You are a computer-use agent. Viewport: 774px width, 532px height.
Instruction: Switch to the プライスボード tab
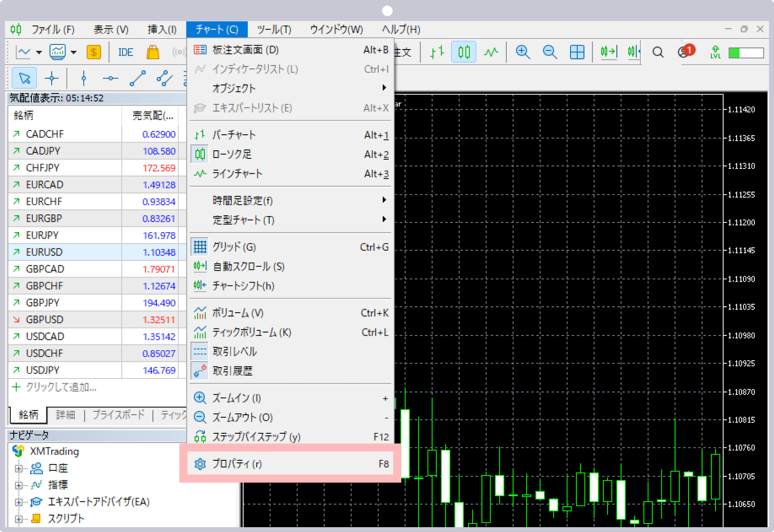click(118, 415)
